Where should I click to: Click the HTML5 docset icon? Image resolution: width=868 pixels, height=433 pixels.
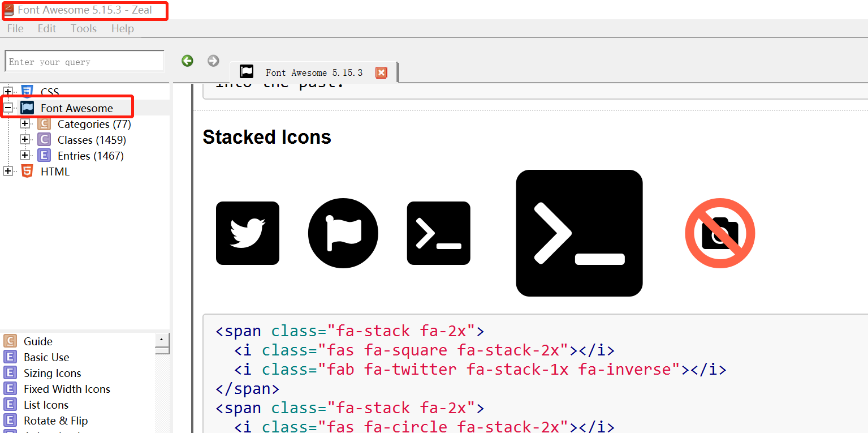tap(27, 171)
